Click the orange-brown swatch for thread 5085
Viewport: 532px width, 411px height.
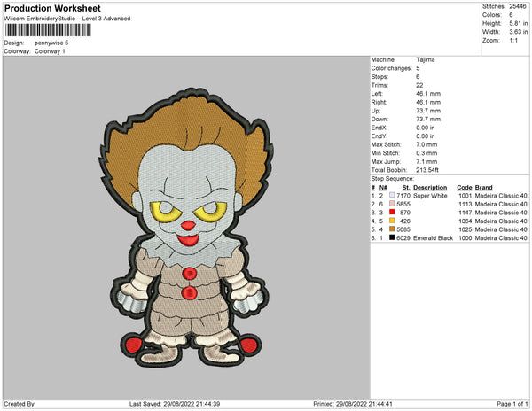(392, 229)
